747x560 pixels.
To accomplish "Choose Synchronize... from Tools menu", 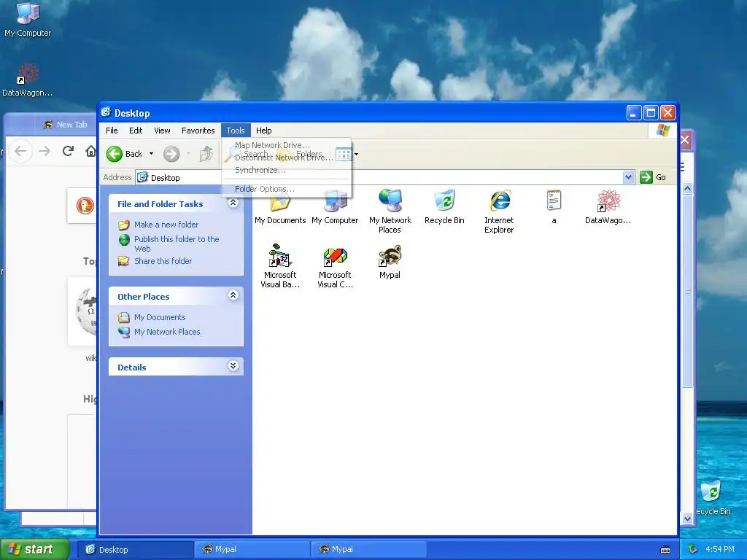I will pos(286,170).
